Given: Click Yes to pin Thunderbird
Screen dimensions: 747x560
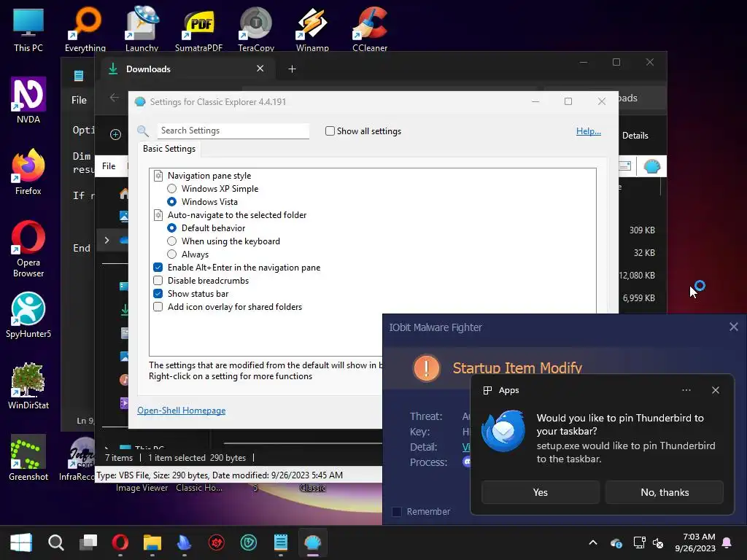Looking at the screenshot, I should [541, 492].
